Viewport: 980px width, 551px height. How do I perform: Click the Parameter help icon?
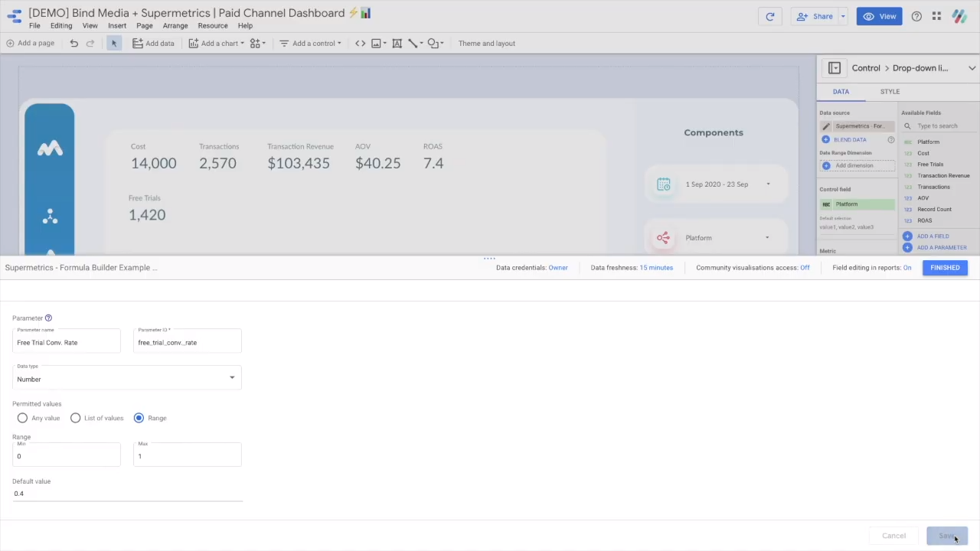point(48,318)
